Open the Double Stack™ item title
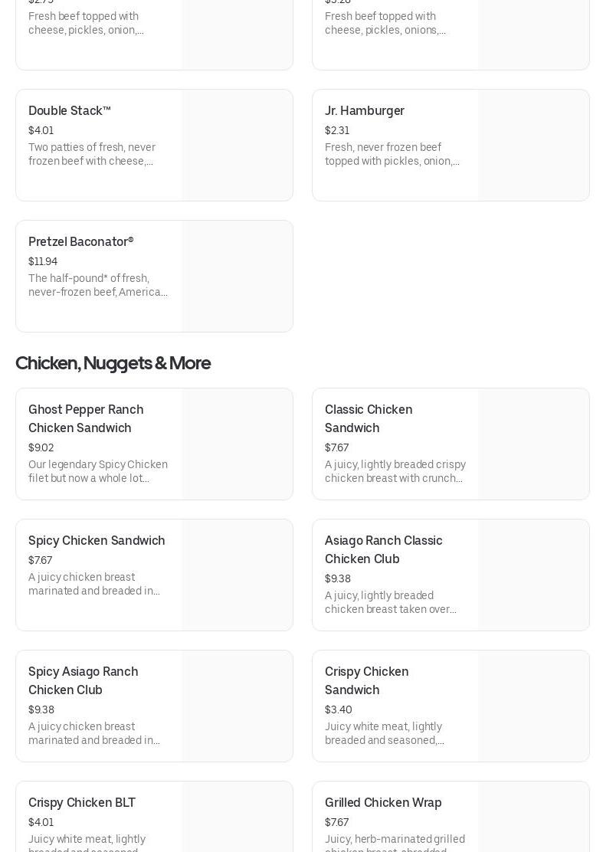Image resolution: width=616 pixels, height=852 pixels. (x=70, y=111)
